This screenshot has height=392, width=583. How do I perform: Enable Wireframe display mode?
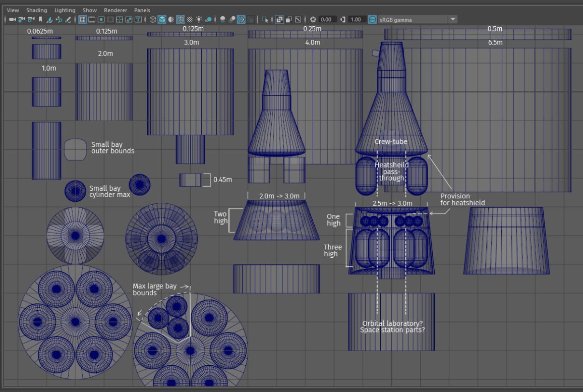tap(153, 19)
